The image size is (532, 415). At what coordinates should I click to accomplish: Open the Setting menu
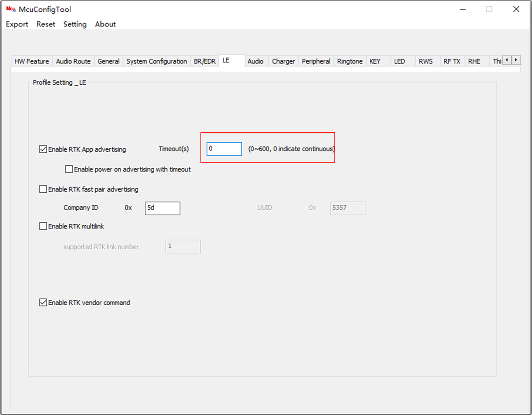(75, 24)
